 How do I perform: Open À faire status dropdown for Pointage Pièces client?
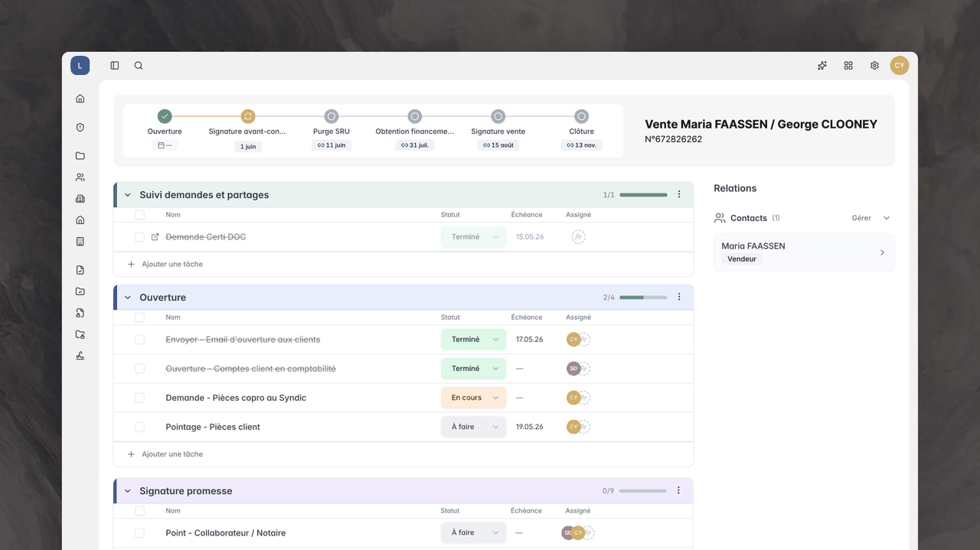[474, 427]
